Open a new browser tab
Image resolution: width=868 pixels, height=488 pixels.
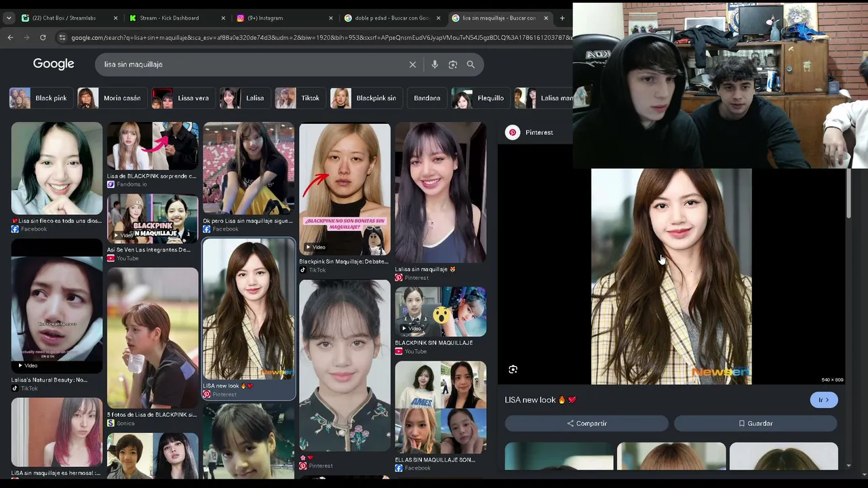point(562,18)
